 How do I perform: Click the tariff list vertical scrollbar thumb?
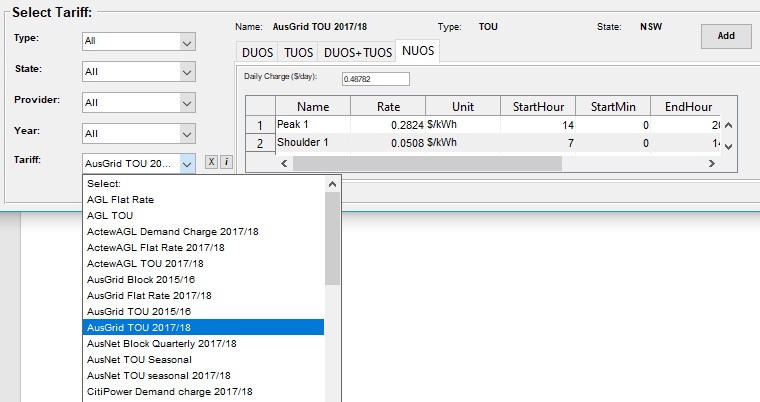pyautogui.click(x=332, y=239)
